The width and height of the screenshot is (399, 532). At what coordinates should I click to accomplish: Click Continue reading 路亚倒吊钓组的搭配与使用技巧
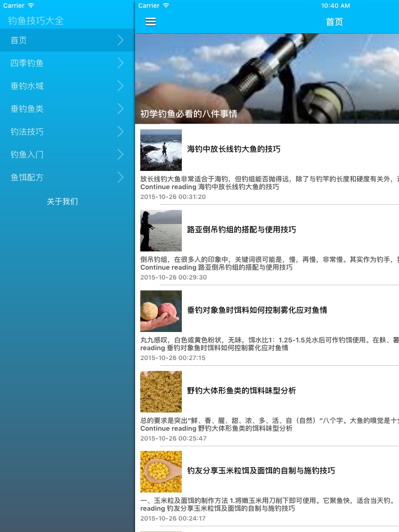(x=217, y=268)
